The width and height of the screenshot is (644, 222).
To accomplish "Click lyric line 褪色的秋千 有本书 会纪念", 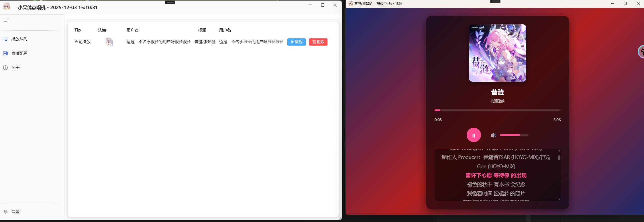I will pos(496,184).
